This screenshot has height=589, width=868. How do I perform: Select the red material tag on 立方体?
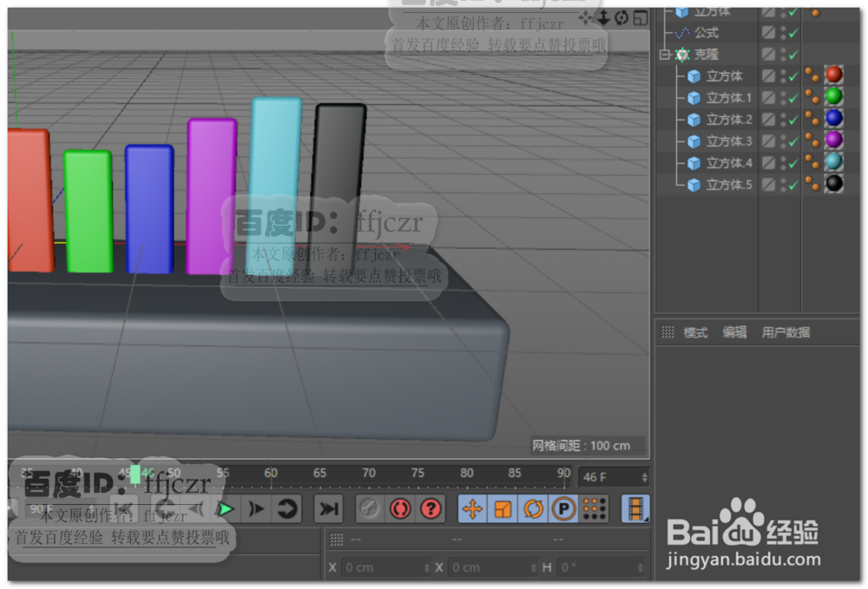coord(833,74)
